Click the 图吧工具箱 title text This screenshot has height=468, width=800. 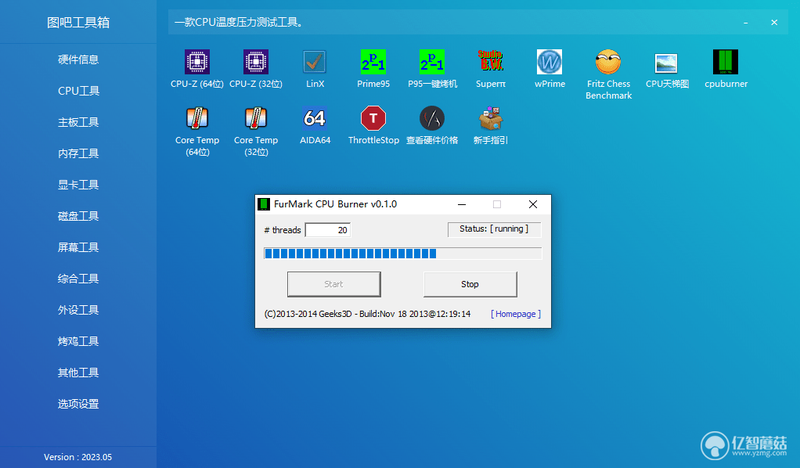[78, 22]
